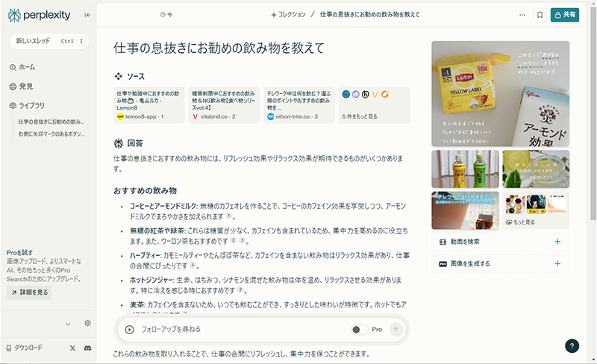Open the X (Twitter) icon
Screen dimensions: 597x364
[x=72, y=348]
